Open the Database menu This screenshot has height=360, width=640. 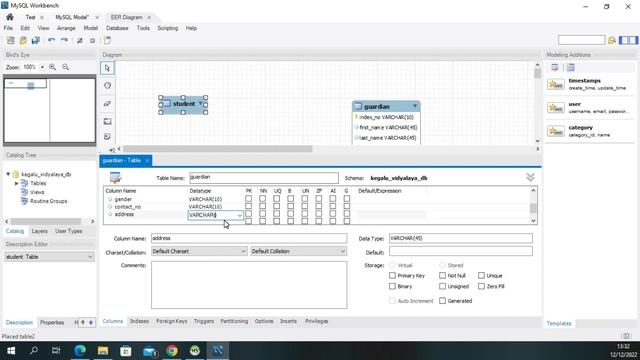coord(117,28)
